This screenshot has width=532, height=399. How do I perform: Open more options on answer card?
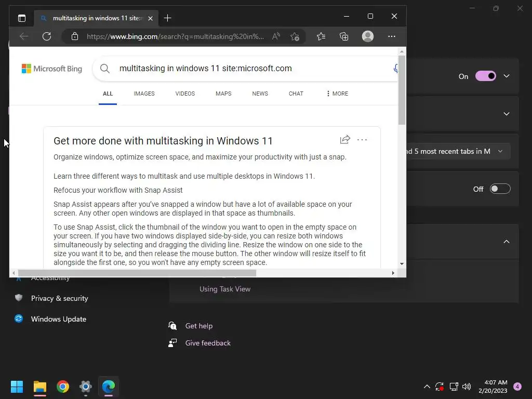(x=362, y=140)
